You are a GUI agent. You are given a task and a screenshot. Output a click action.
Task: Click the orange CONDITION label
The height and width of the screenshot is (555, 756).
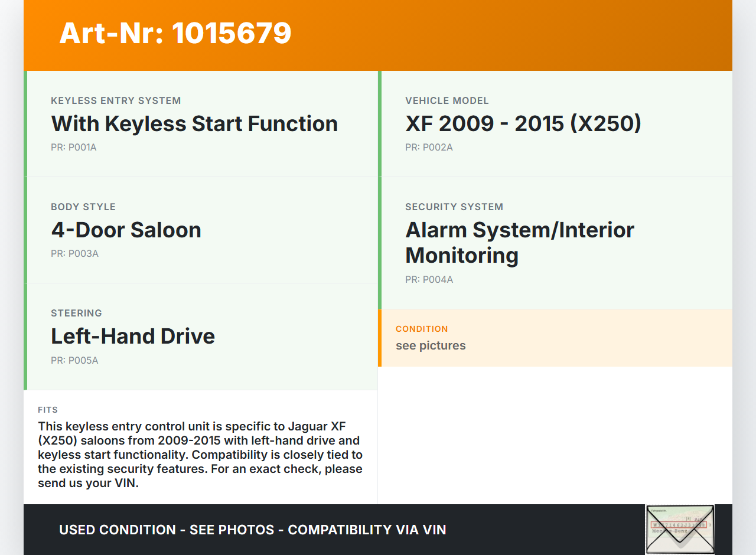(422, 329)
